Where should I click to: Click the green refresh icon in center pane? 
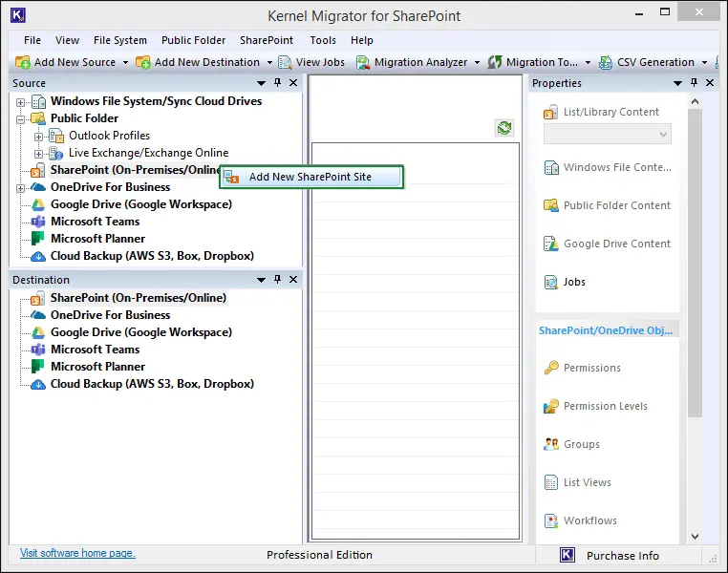tap(503, 128)
